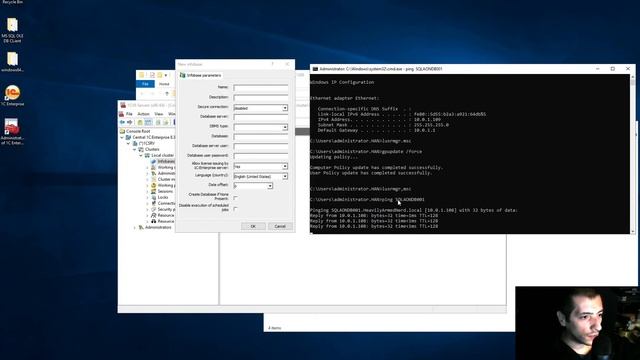Screen dimensions: 640x360
Task: Expand the Locks node
Action: pyautogui.click(x=147, y=197)
